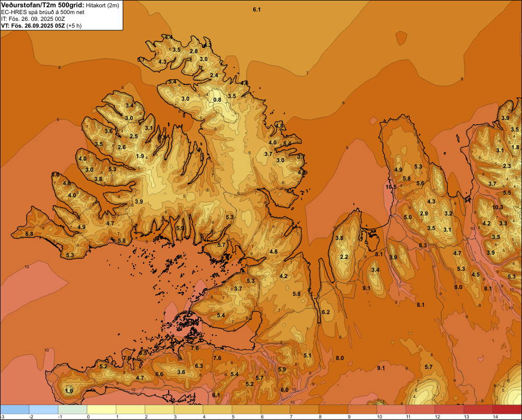Click the temperature value 10.5 on the map
This screenshot has width=522, height=420.
click(391, 187)
